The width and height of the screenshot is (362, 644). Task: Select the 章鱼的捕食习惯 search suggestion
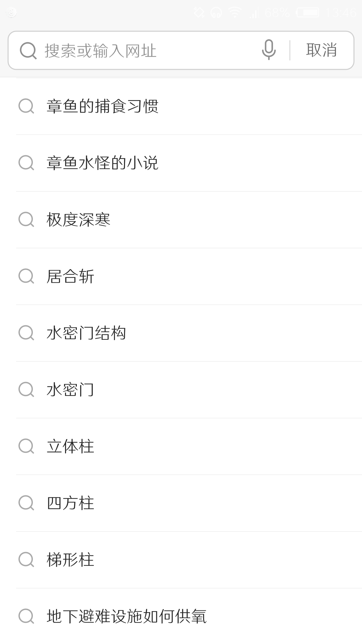click(x=103, y=106)
